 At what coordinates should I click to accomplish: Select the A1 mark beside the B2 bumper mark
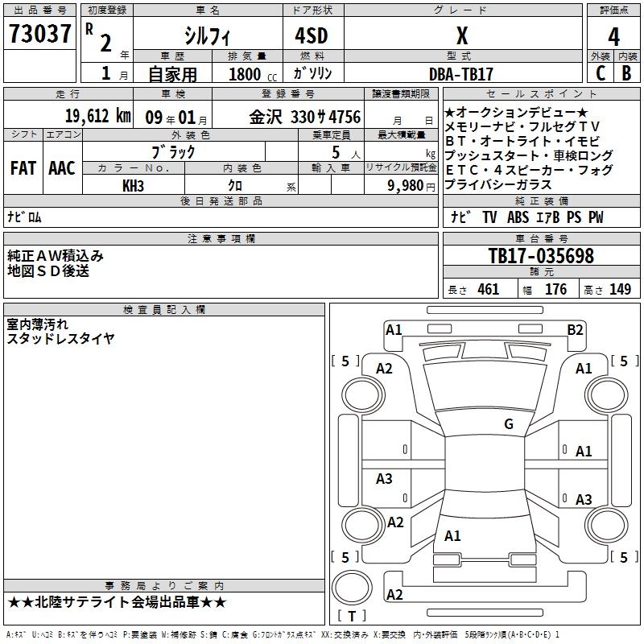tap(394, 330)
